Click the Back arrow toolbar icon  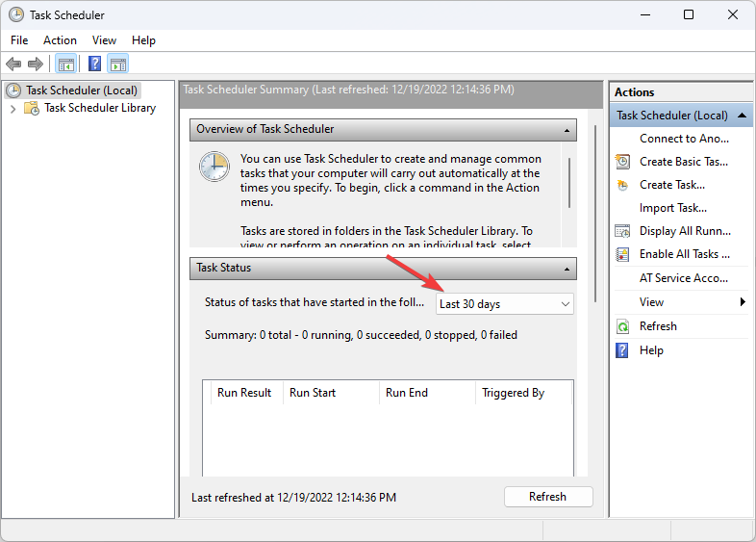[x=13, y=64]
